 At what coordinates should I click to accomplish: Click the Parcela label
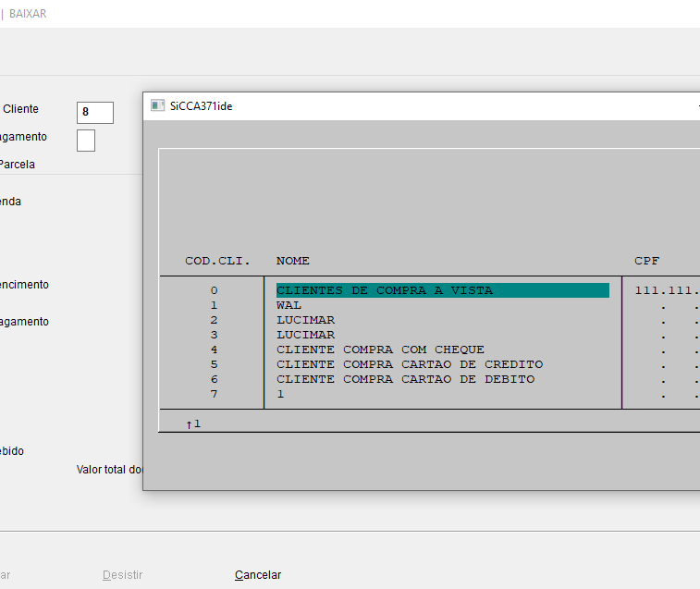pos(17,165)
